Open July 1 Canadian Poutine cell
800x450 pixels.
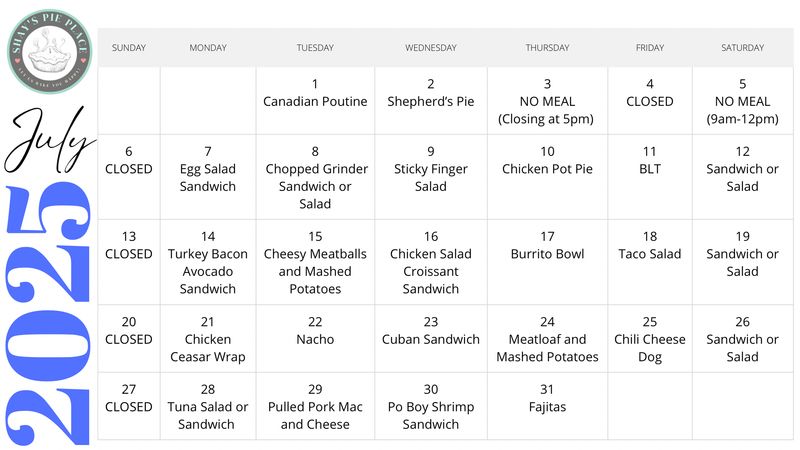click(x=315, y=101)
